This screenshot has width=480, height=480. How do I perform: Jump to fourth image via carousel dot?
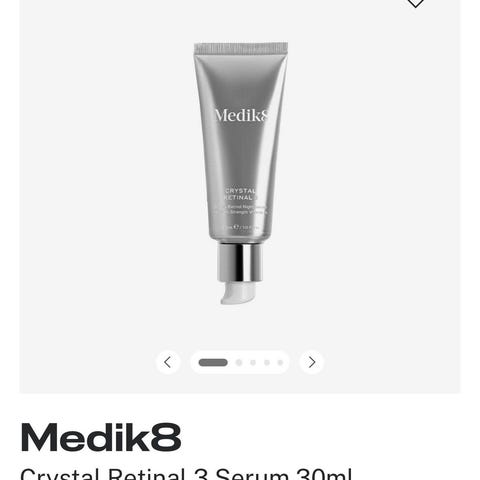pos(267,362)
